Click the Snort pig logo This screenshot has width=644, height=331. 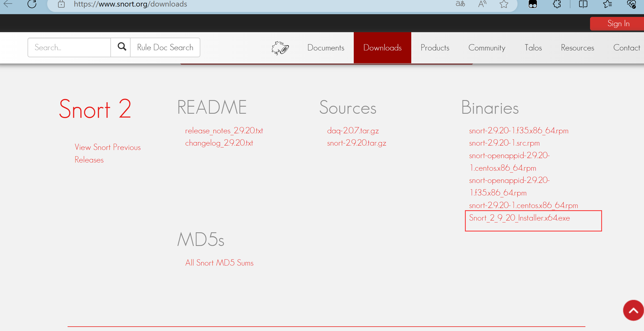[280, 48]
